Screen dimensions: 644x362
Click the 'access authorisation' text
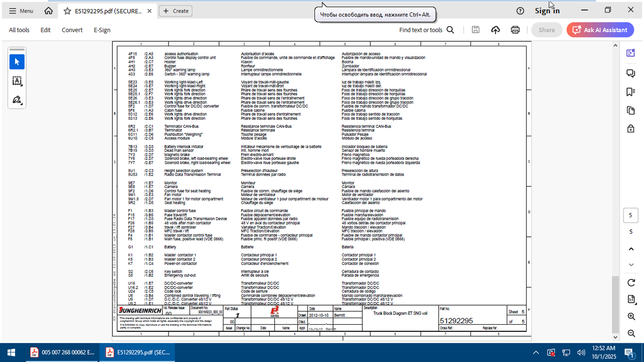pos(181,54)
